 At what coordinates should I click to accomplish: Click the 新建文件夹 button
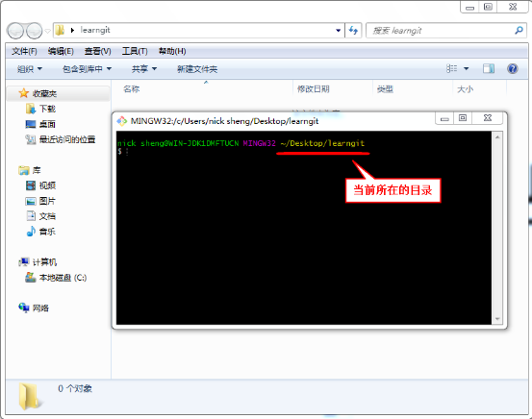click(x=197, y=69)
